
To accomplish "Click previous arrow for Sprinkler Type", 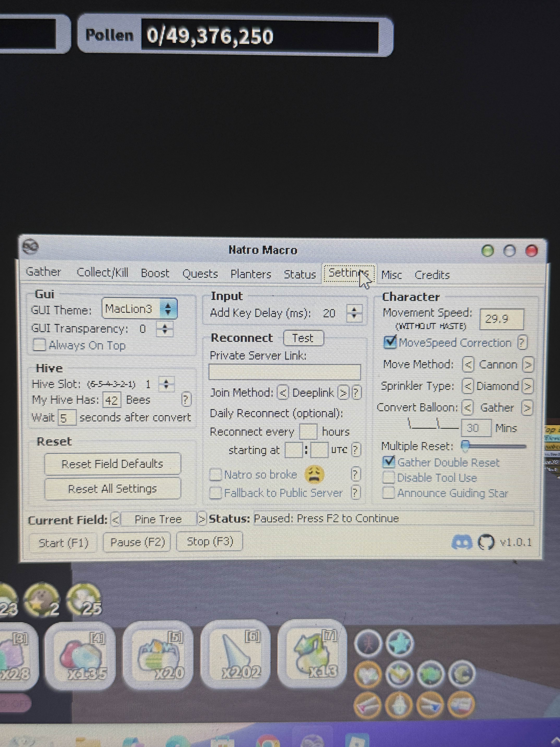I will 467,386.
